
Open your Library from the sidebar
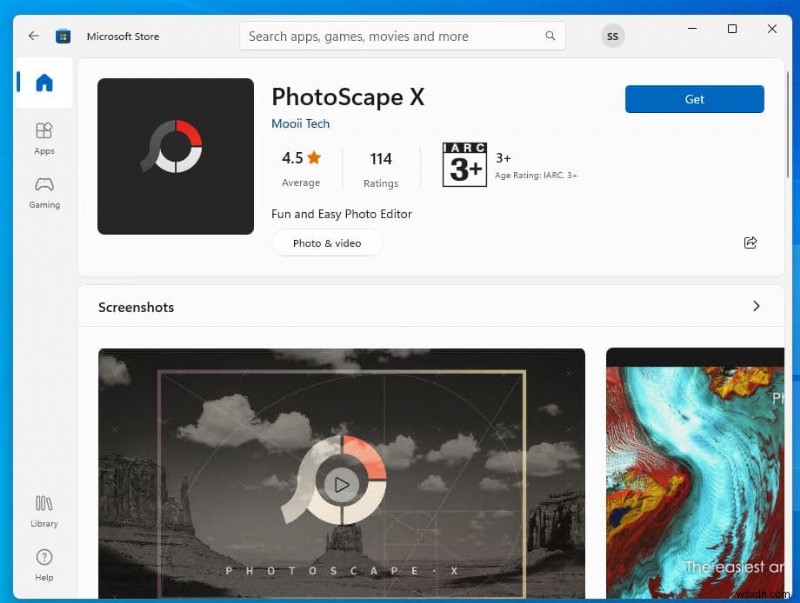click(44, 512)
